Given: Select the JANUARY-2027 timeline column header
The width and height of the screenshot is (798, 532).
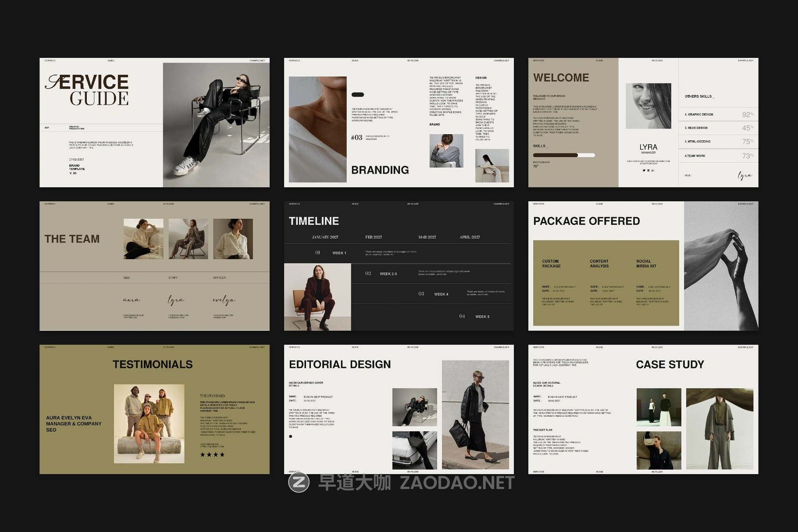Looking at the screenshot, I should pyautogui.click(x=325, y=237).
